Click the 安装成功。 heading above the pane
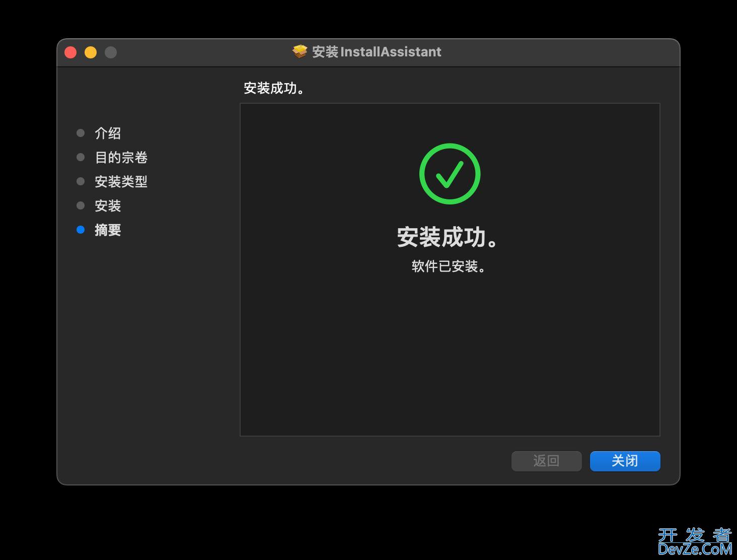 pyautogui.click(x=275, y=88)
